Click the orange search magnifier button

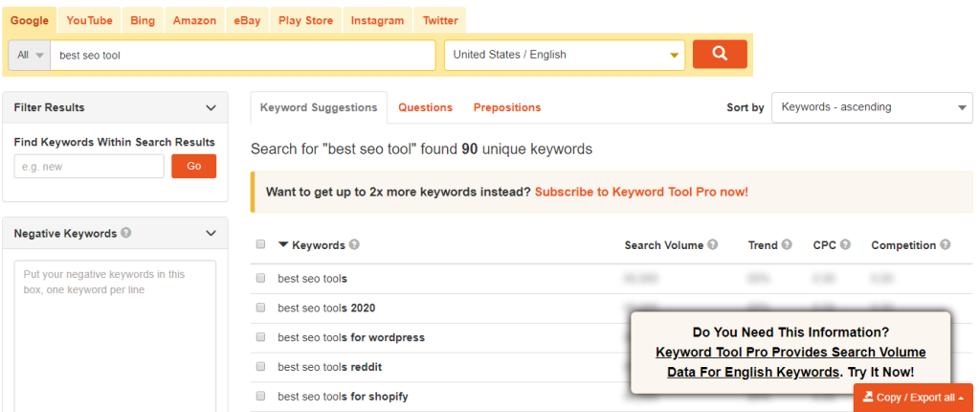pos(720,55)
